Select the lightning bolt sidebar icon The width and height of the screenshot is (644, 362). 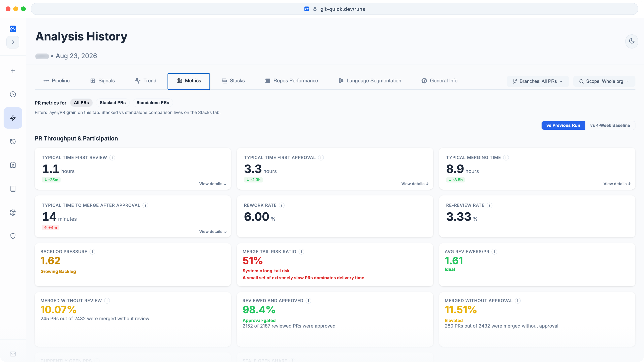[x=13, y=118]
